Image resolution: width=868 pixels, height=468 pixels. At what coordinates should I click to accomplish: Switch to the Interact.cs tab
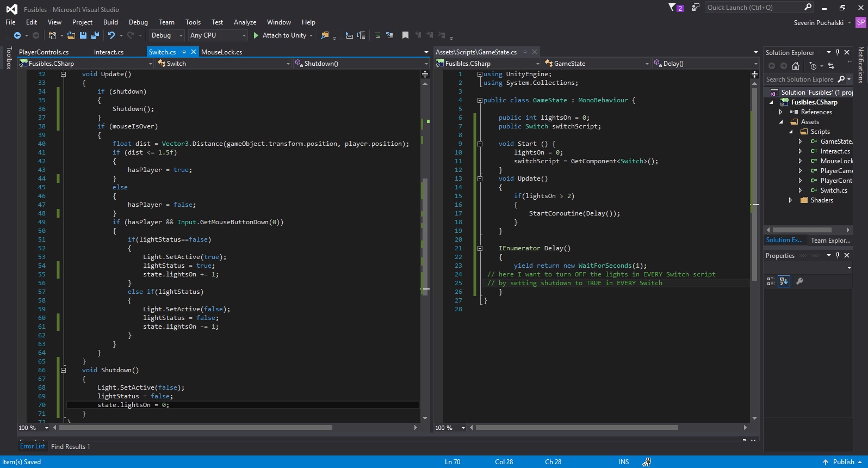pyautogui.click(x=108, y=52)
